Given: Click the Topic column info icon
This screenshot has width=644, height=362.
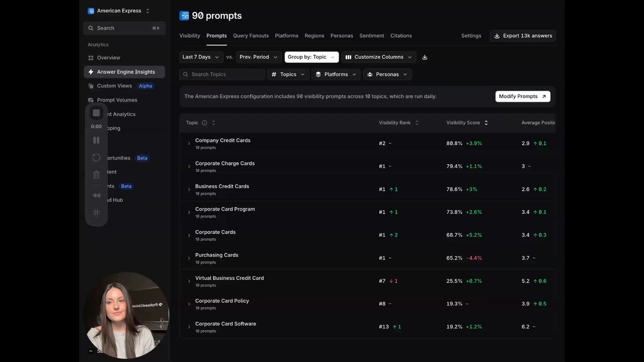Looking at the screenshot, I should pyautogui.click(x=204, y=123).
